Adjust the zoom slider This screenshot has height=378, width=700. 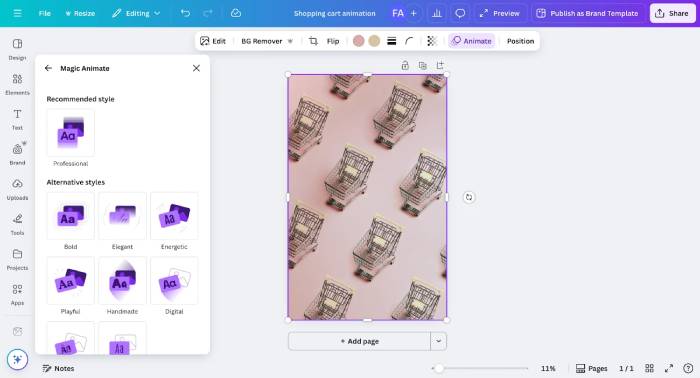pyautogui.click(x=480, y=368)
